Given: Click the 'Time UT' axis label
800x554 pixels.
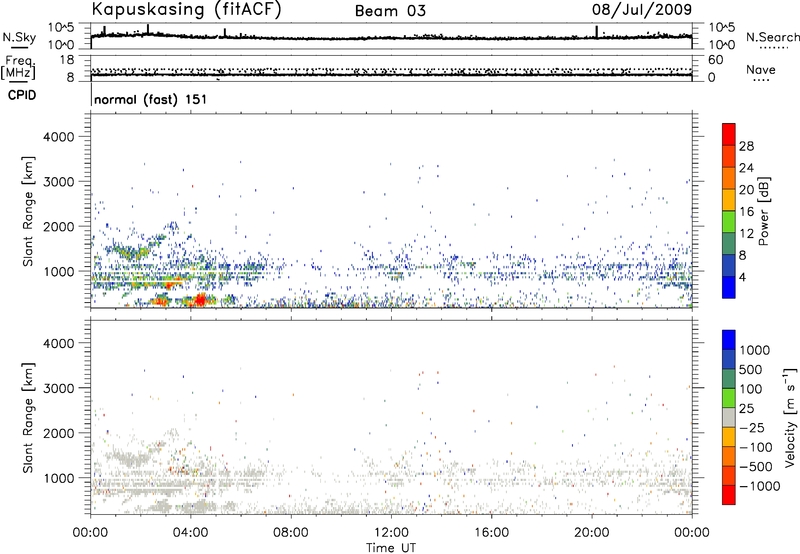Looking at the screenshot, I should pos(391,548).
